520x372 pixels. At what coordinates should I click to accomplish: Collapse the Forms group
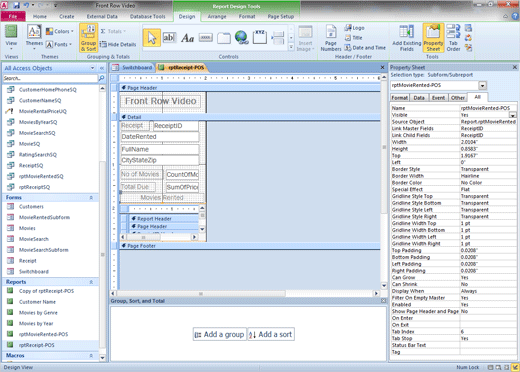[x=91, y=198]
